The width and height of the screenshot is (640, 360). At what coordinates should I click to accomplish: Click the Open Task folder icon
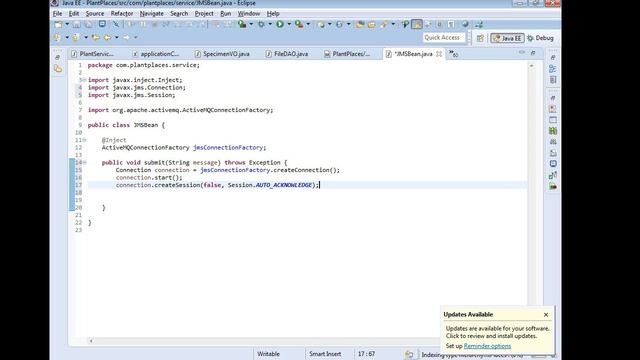click(371, 24)
